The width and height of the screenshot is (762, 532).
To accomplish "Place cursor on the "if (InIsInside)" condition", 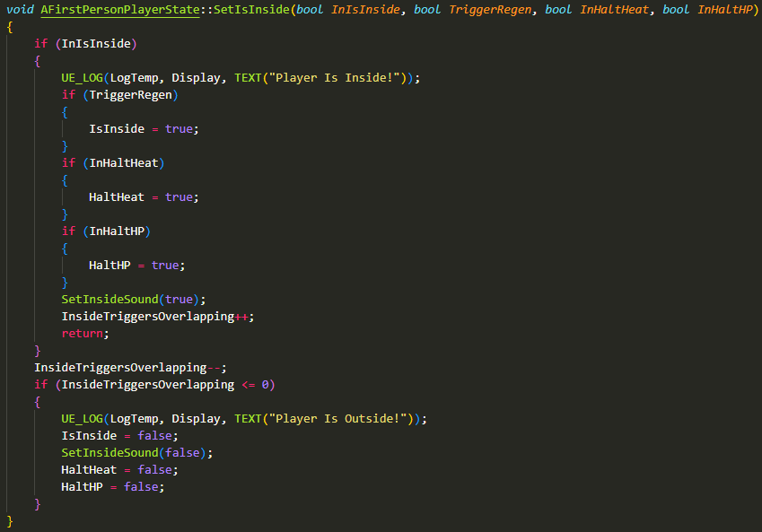I will point(86,43).
